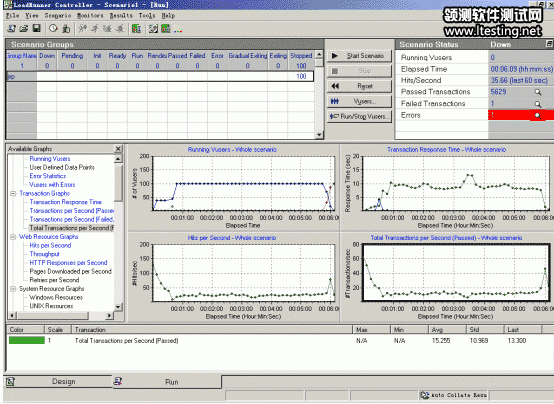Click the green Analyze Results toolbar icon
This screenshot has width=554, height=404.
tap(166, 29)
